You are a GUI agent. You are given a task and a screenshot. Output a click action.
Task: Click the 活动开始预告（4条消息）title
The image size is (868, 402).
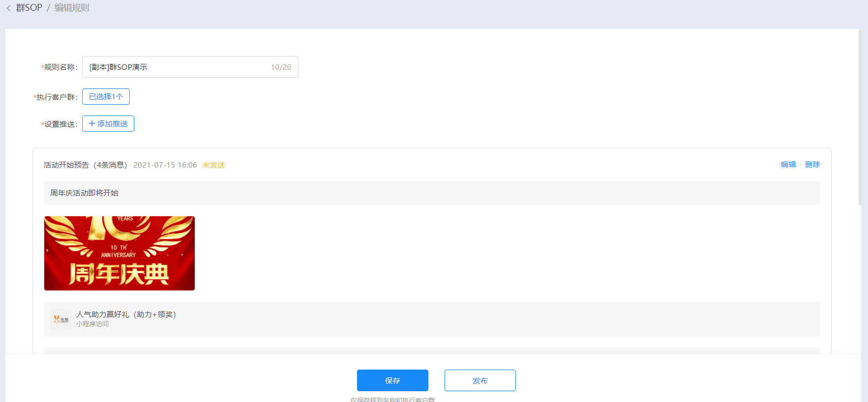(x=85, y=165)
